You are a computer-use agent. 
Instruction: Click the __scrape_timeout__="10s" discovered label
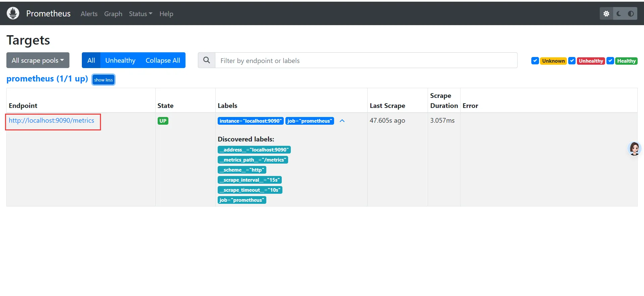tap(250, 190)
